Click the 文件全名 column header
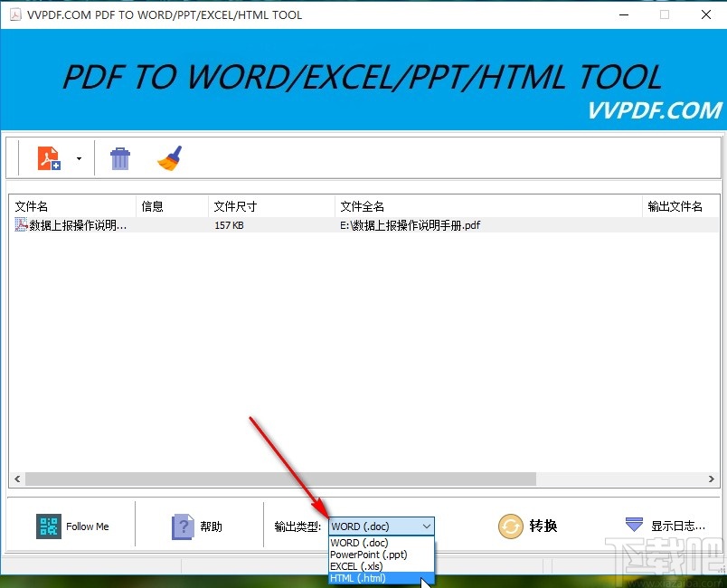The width and height of the screenshot is (727, 588). (x=362, y=205)
